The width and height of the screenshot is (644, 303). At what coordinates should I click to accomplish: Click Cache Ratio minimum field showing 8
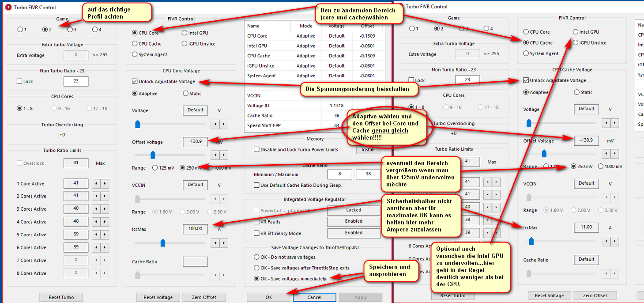[339, 174]
